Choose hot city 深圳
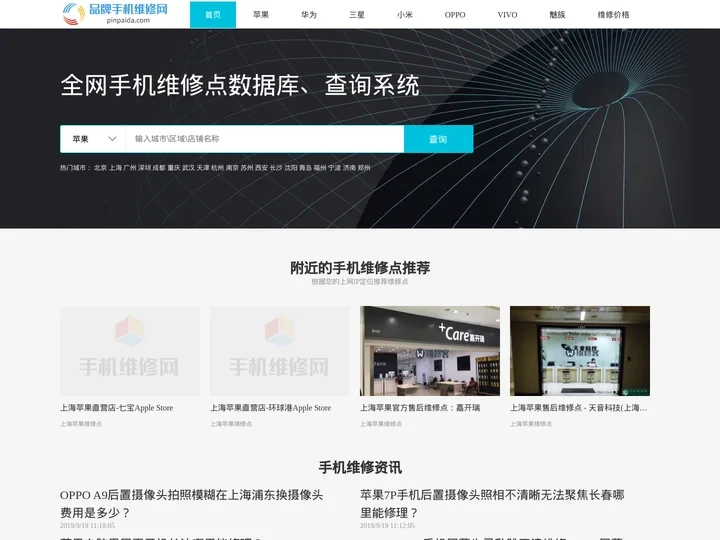This screenshot has width=720, height=540. [144, 168]
